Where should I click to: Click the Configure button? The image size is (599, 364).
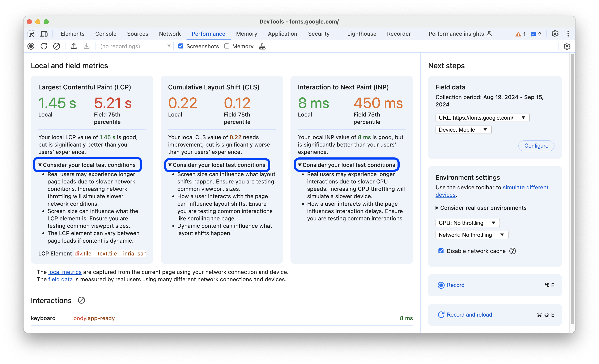pos(536,145)
